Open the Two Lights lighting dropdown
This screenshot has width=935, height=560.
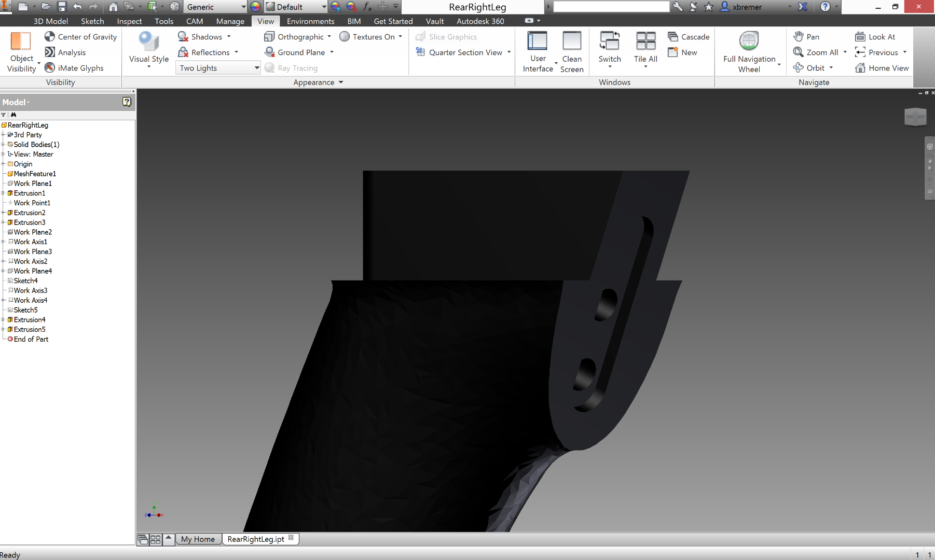[x=218, y=68]
